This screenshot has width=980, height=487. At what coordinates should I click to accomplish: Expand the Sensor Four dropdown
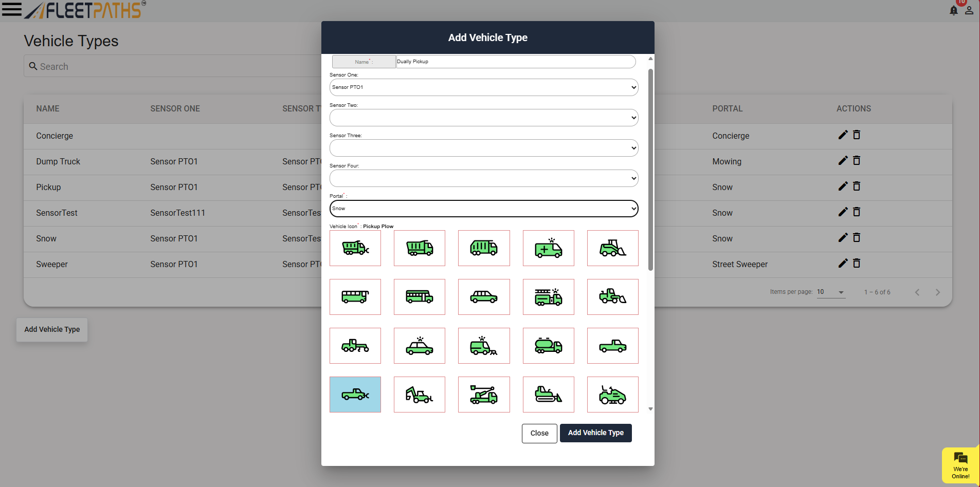(x=483, y=178)
